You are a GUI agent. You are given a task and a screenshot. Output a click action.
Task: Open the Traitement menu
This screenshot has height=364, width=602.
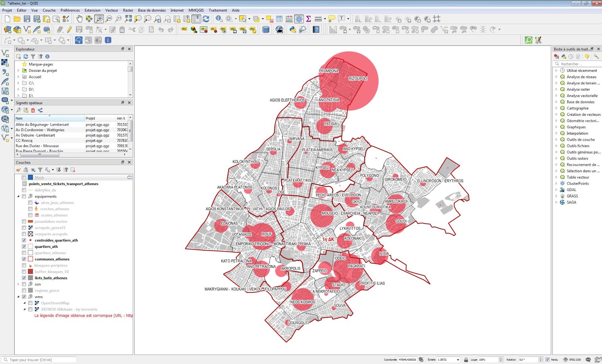218,10
